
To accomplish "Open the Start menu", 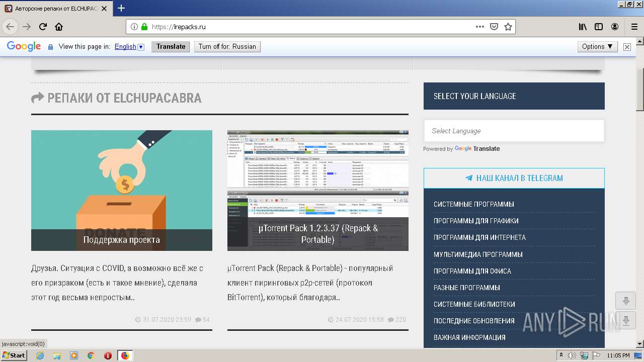I will point(14,355).
